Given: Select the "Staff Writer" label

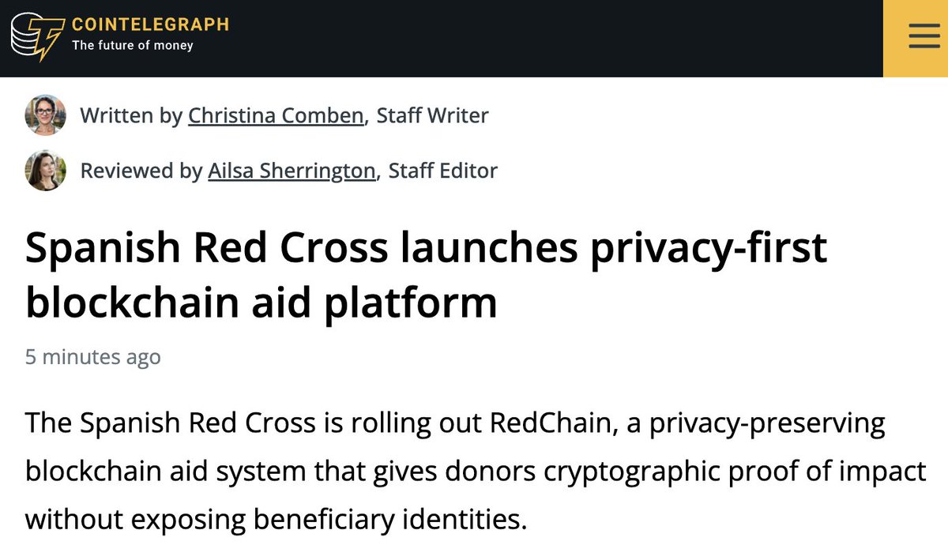Looking at the screenshot, I should [x=432, y=116].
